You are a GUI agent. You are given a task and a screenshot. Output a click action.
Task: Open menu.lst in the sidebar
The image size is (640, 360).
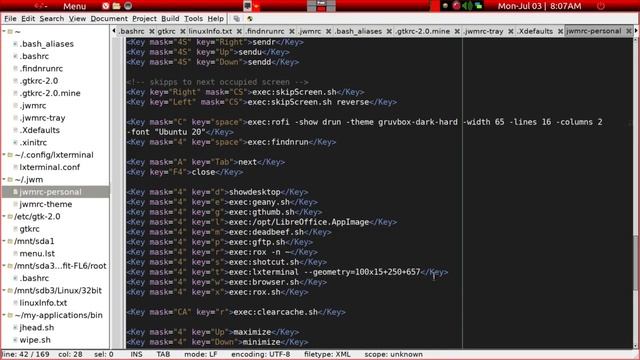[x=37, y=253]
